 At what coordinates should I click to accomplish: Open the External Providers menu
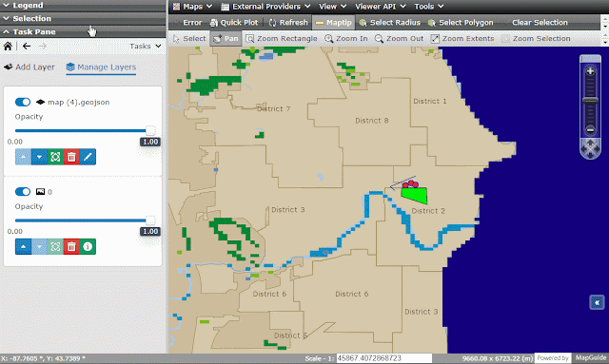pos(265,7)
